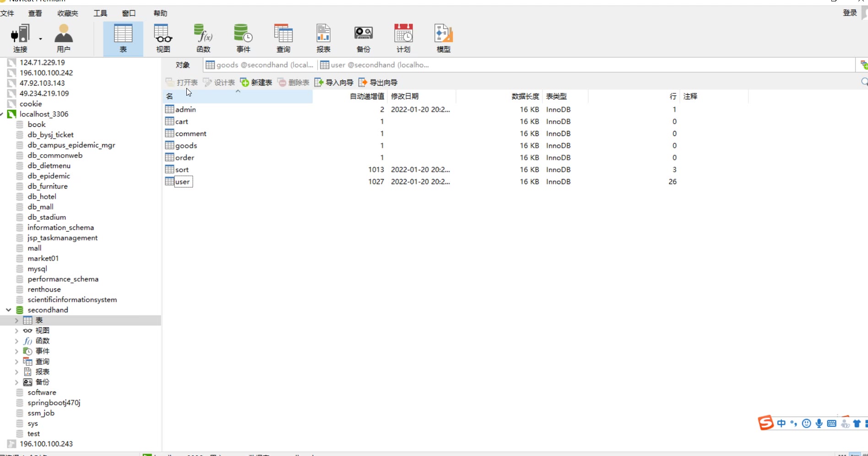Expand the 备份 (Backups) tree node
Screen dimensions: 868x456
coord(16,382)
